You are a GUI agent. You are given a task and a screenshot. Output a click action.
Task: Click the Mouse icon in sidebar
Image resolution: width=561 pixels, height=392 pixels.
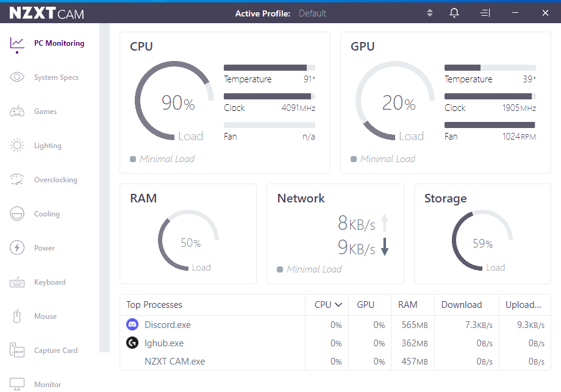click(17, 316)
